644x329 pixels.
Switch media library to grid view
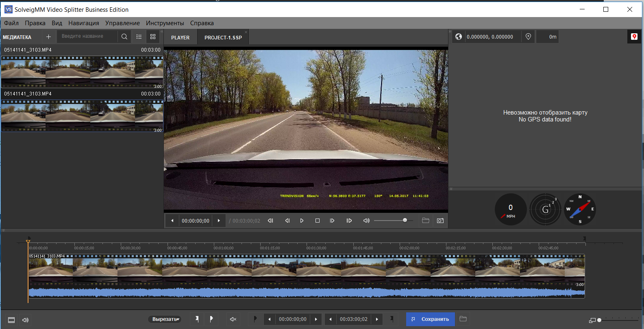(x=153, y=37)
